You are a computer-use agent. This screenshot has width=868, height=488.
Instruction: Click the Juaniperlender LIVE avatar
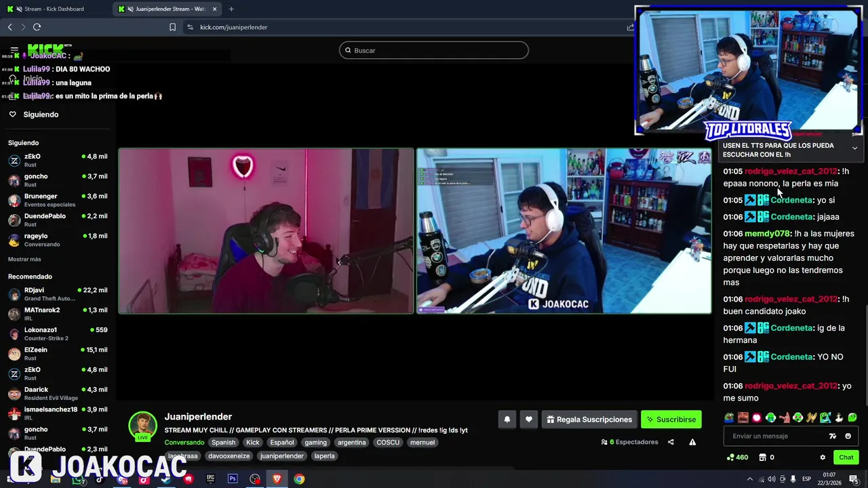pyautogui.click(x=143, y=426)
